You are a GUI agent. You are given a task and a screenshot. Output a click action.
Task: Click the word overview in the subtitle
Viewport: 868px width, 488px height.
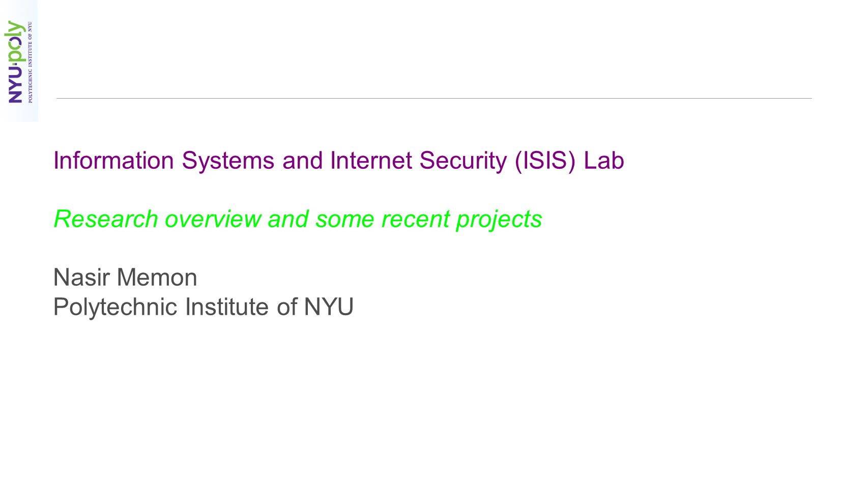(213, 219)
